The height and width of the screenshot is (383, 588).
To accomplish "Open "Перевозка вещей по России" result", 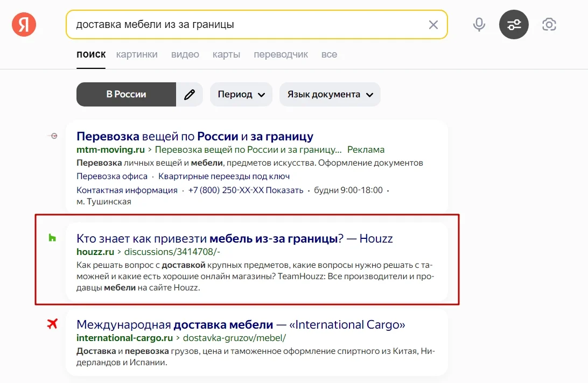I will coord(195,136).
